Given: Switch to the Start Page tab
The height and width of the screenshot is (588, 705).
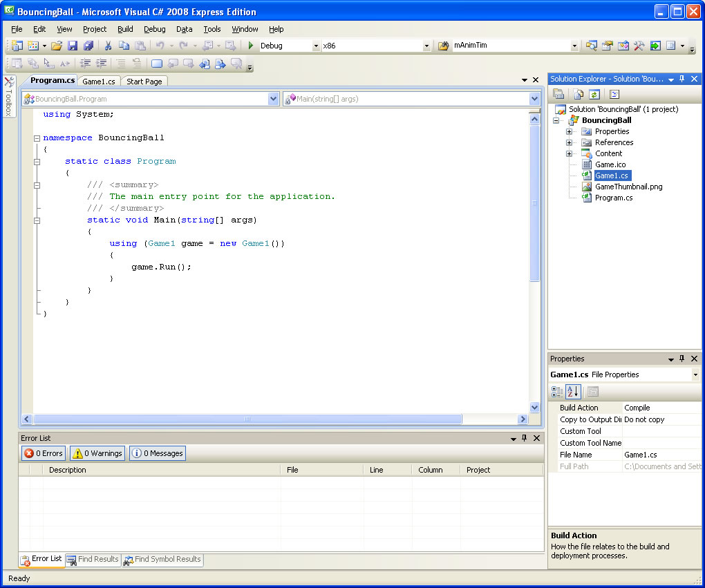Looking at the screenshot, I should pyautogui.click(x=144, y=82).
